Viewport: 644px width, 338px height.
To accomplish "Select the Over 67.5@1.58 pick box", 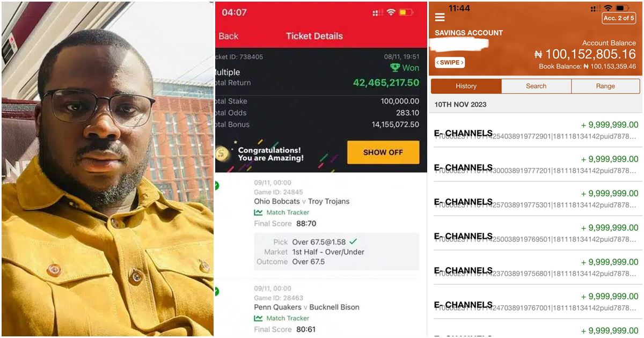I will [336, 252].
